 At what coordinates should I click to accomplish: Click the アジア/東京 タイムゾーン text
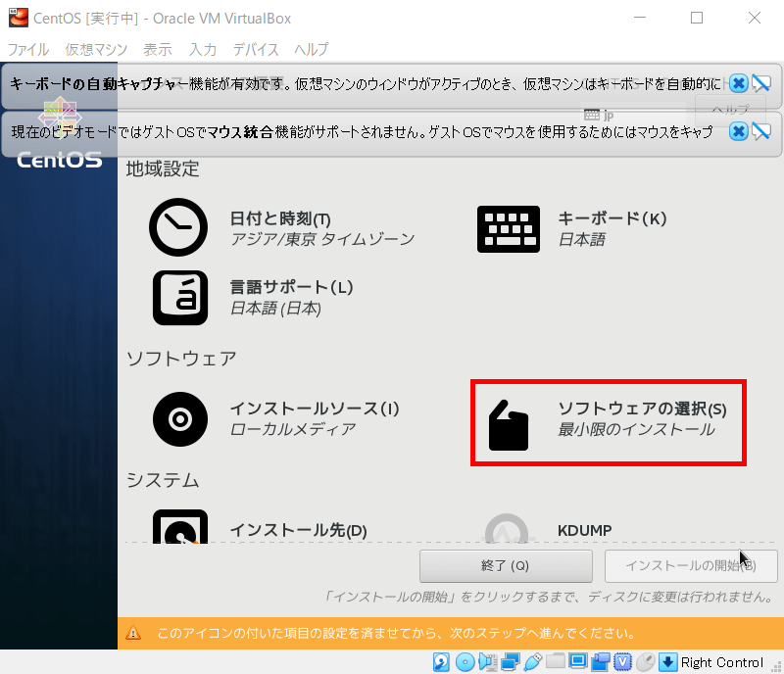322,239
